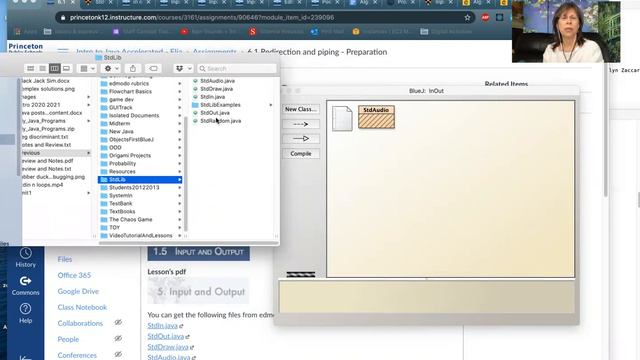Select the solid inheritance-arrow tool in BlueJ

[x=301, y=139]
